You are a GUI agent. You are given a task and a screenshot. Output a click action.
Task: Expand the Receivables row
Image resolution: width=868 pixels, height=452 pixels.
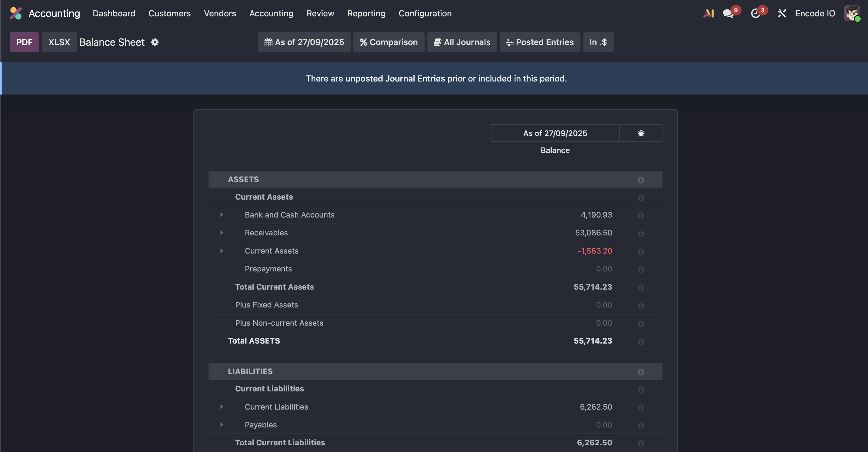[x=221, y=233]
